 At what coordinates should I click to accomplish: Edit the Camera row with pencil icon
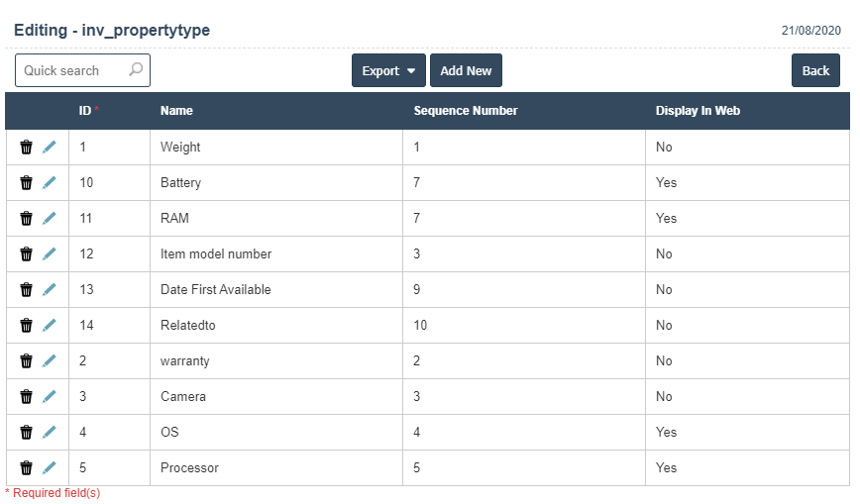(49, 396)
